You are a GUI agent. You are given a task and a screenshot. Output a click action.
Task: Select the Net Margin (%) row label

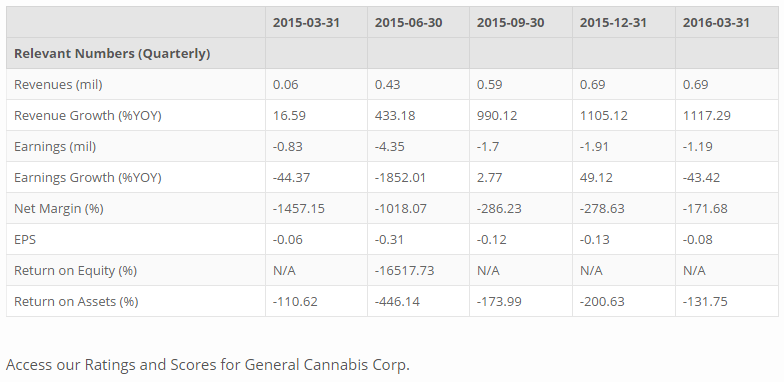pos(58,208)
